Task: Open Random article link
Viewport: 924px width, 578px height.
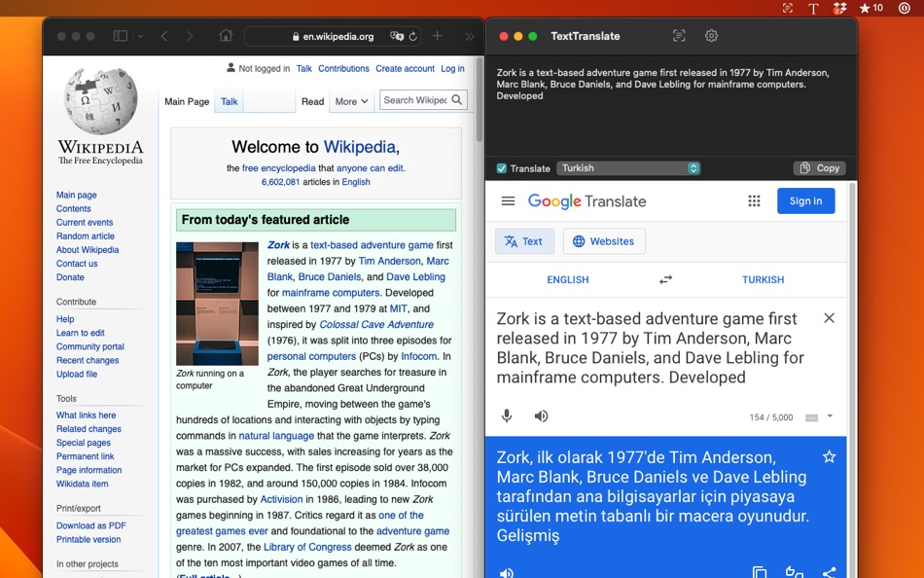Action: point(86,235)
